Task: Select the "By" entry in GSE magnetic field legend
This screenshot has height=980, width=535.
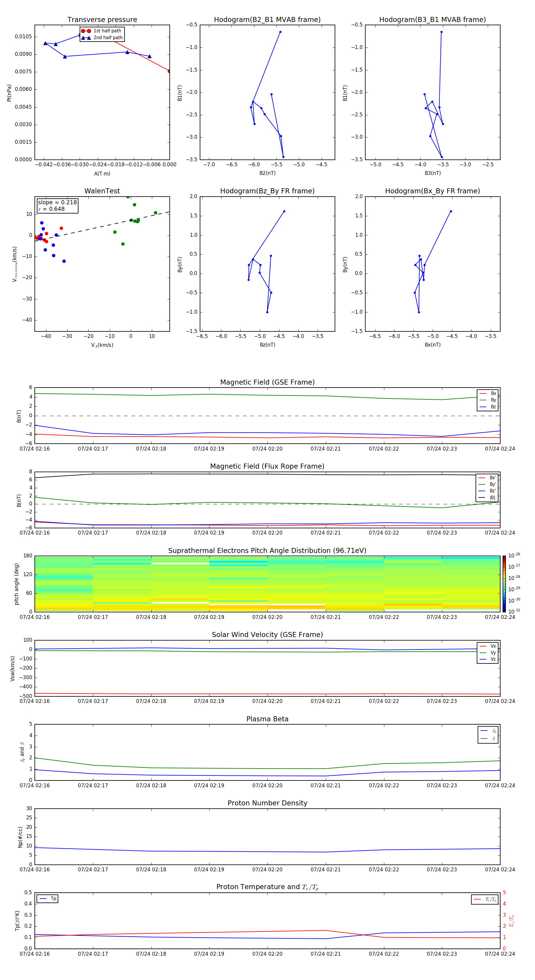Action: click(x=488, y=400)
